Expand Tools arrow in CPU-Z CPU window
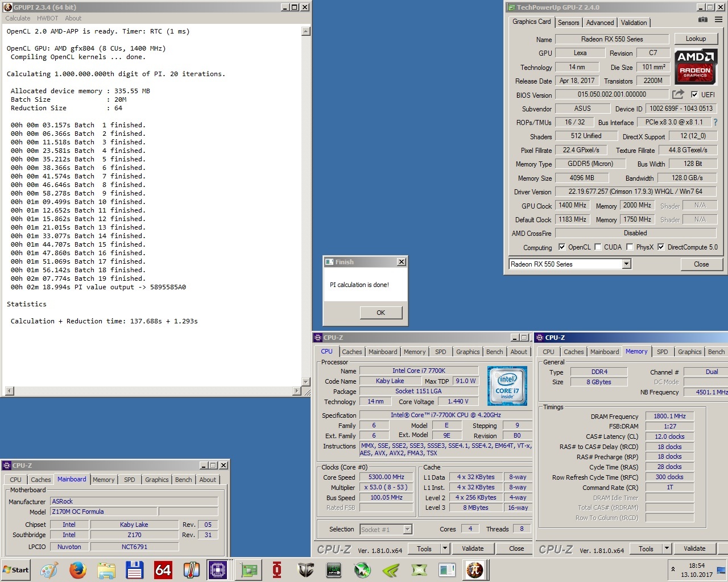Screen dimensions: 728x582 coord(445,548)
